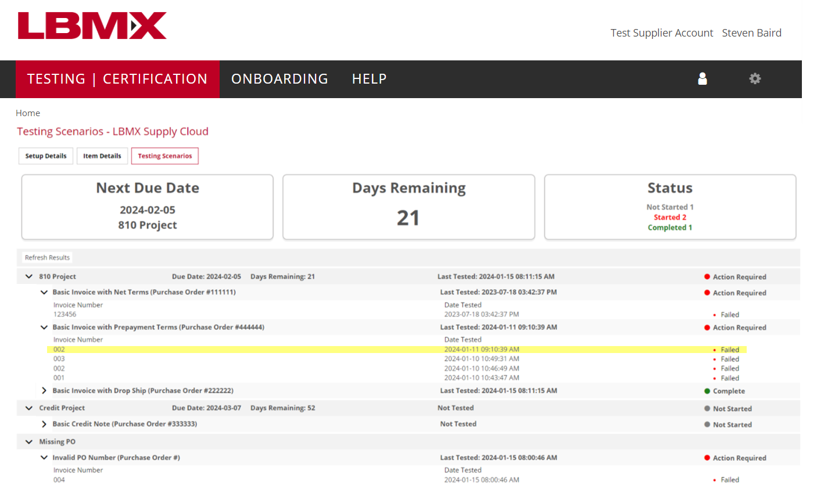817x504 pixels.
Task: Click date 2024-01-10 10:46:49 AM
Action: point(482,368)
